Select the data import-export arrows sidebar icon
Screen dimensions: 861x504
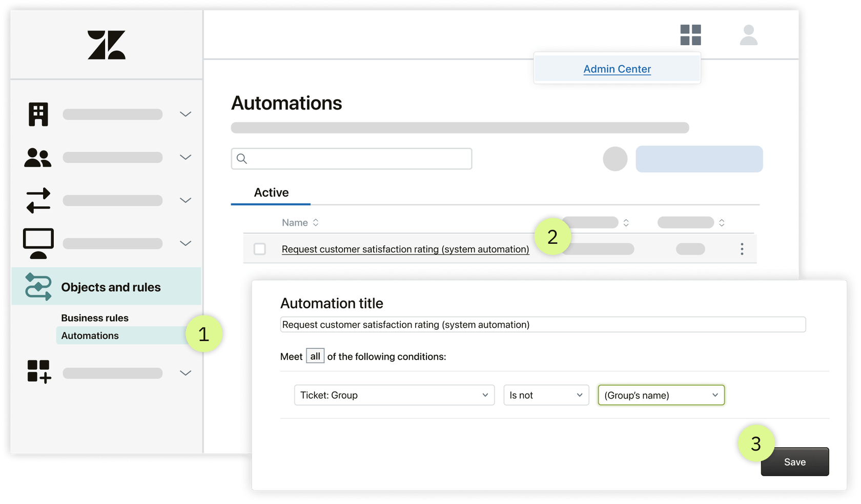pos(38,200)
